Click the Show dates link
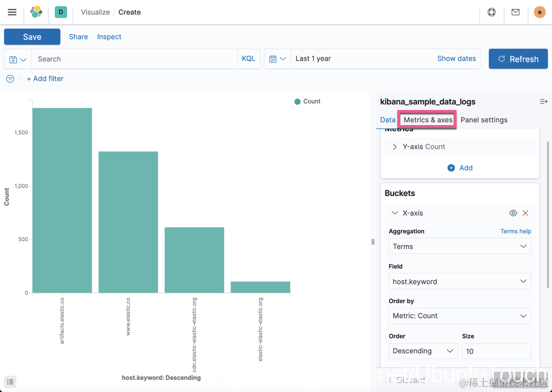 [x=456, y=59]
